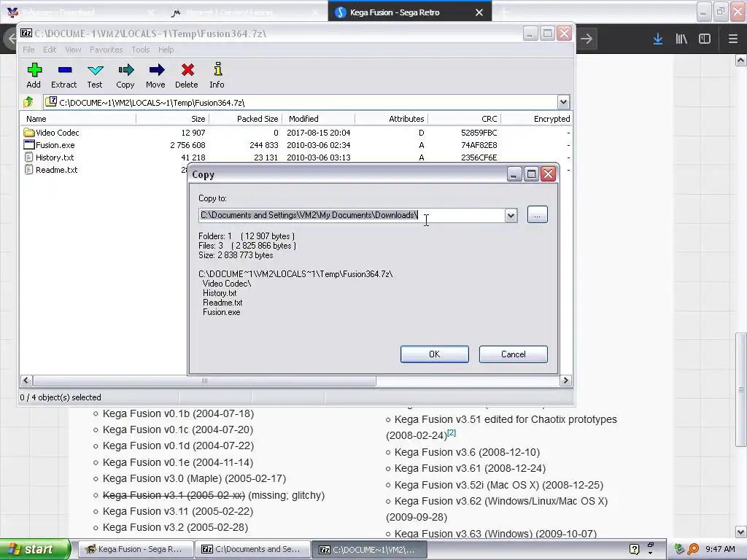Open the Edit menu

(x=50, y=50)
